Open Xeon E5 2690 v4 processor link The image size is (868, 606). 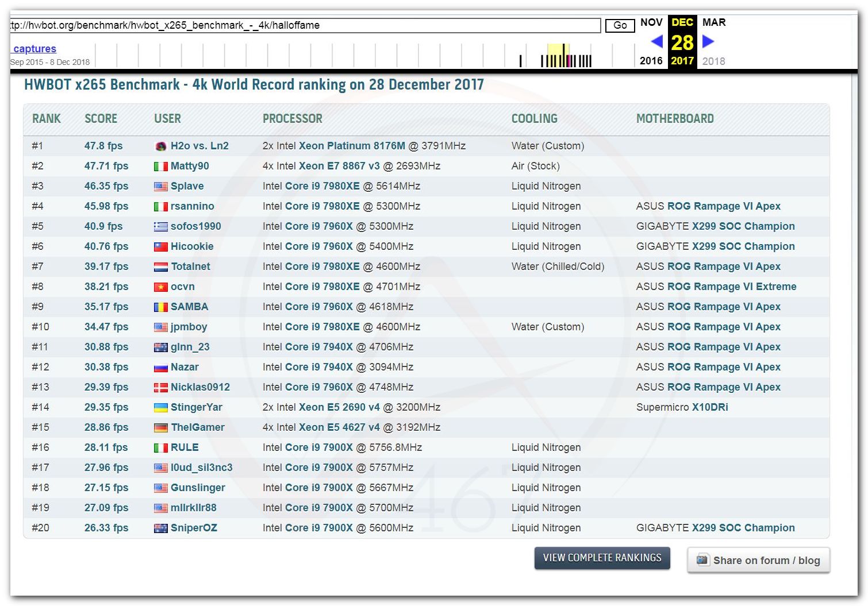(339, 407)
